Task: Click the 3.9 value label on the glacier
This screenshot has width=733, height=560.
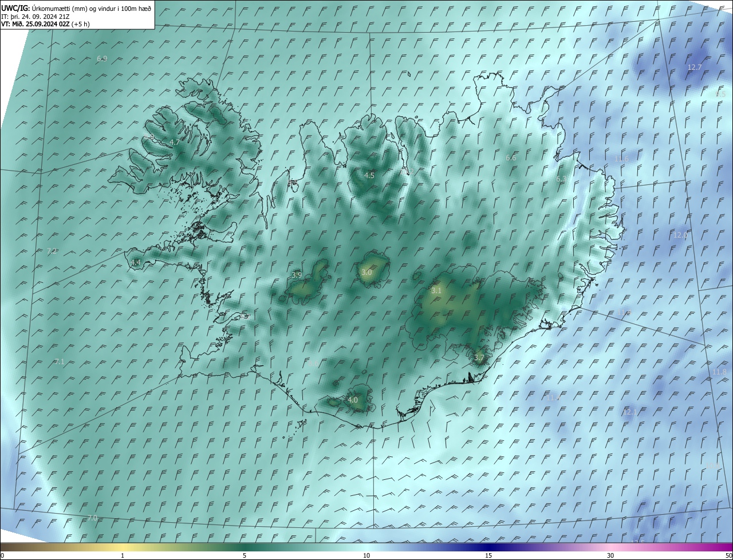Action: click(297, 275)
